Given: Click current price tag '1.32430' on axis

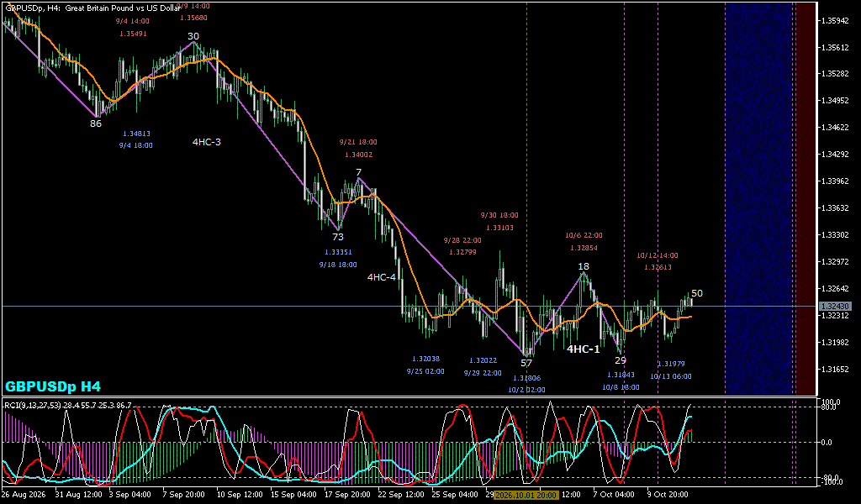Looking at the screenshot, I should [835, 306].
